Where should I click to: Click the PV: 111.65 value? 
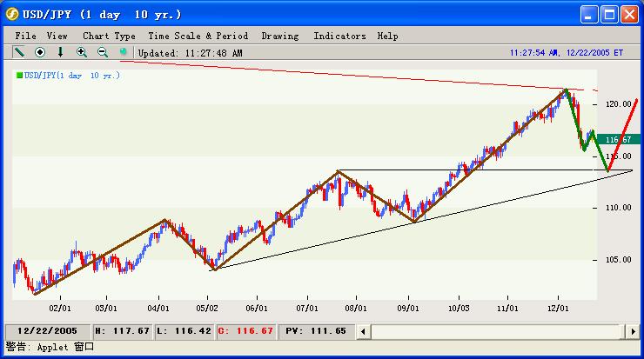[316, 331]
